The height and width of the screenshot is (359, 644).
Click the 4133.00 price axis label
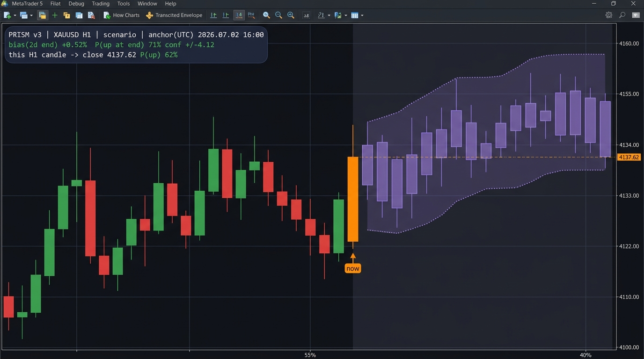tap(629, 195)
